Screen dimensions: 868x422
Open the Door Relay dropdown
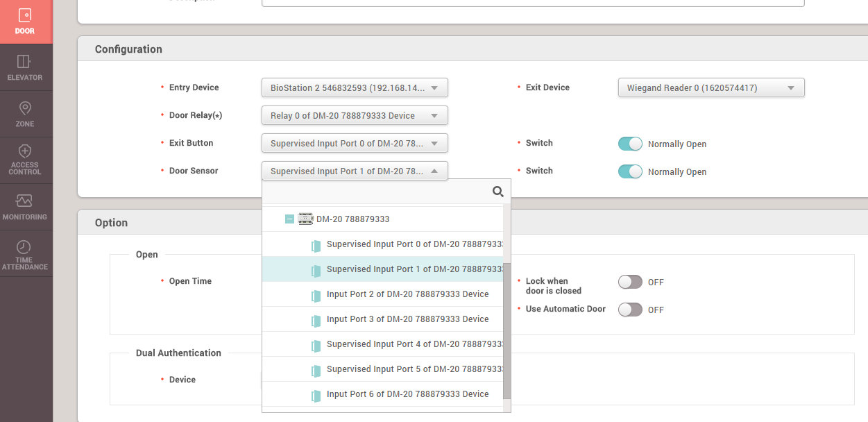coord(355,116)
